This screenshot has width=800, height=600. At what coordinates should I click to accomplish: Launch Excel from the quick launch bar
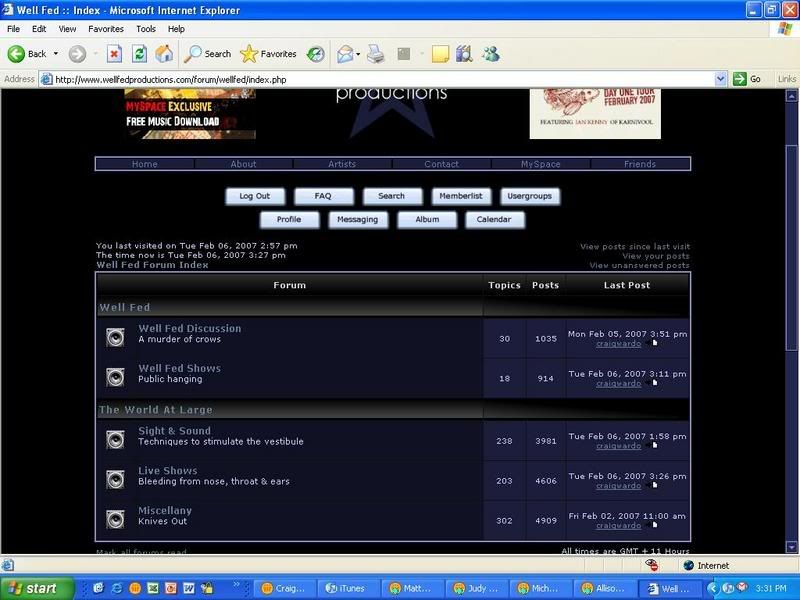153,588
